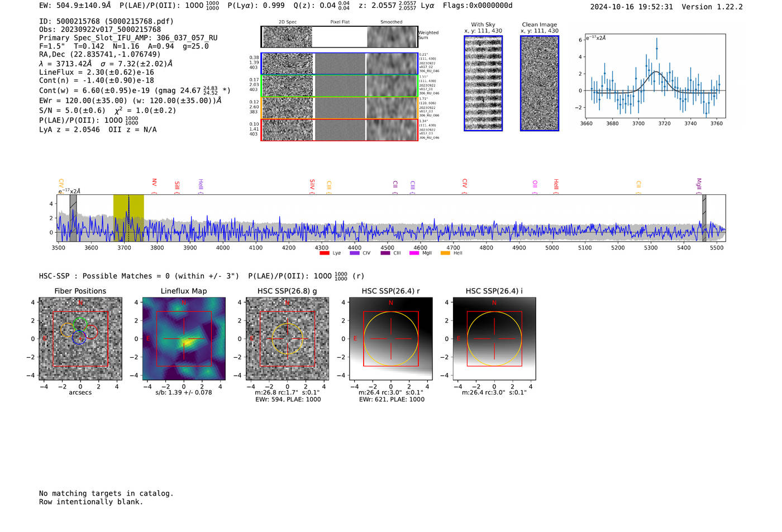
Task: Select the blue-bordered 2D fiber spectrum row
Action: (x=339, y=64)
